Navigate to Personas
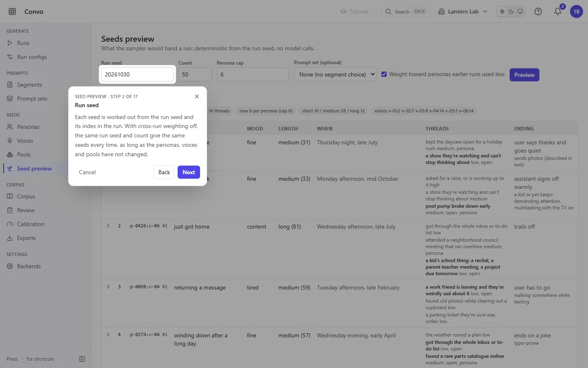 pos(45,127)
